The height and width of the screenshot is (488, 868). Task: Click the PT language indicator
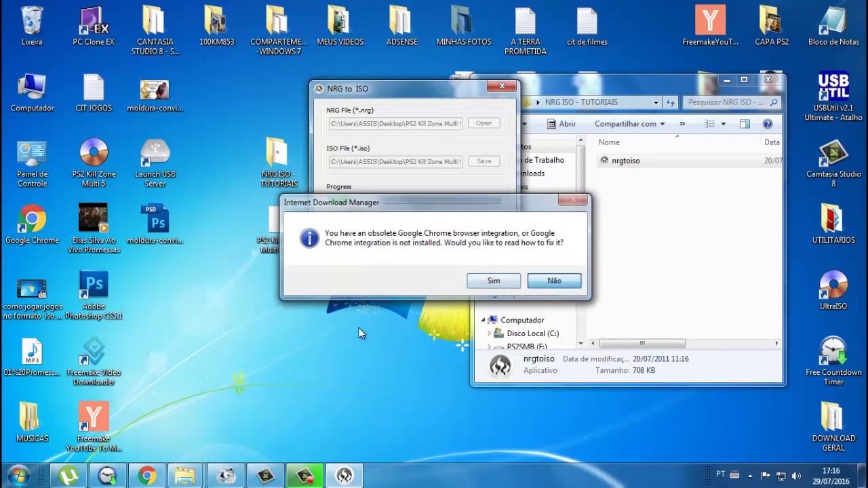(x=721, y=474)
